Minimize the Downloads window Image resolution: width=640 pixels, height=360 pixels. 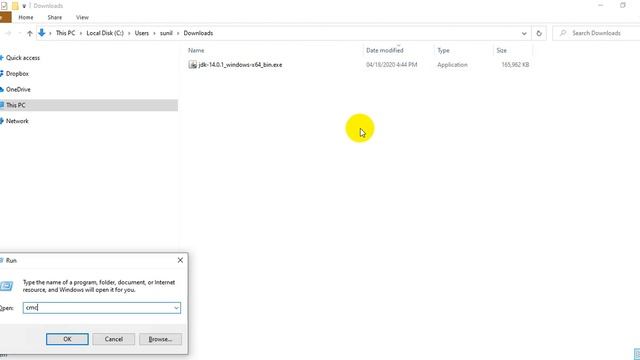(600, 5)
